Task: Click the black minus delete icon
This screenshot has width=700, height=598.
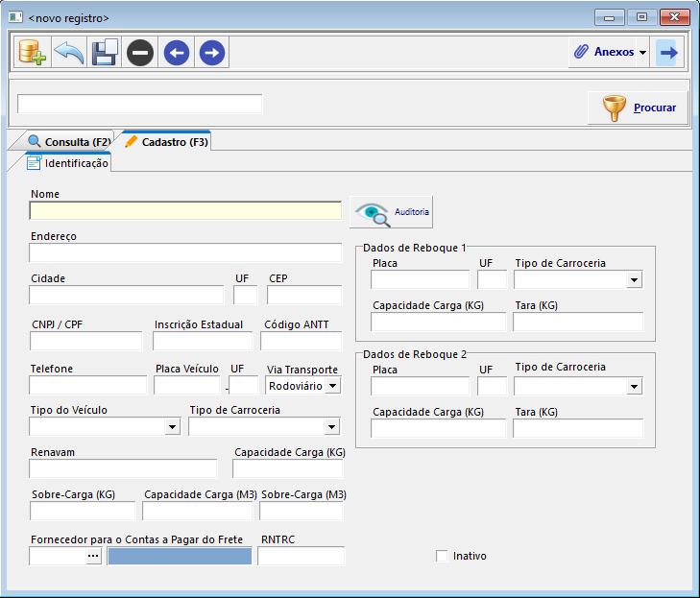Action: 140,53
